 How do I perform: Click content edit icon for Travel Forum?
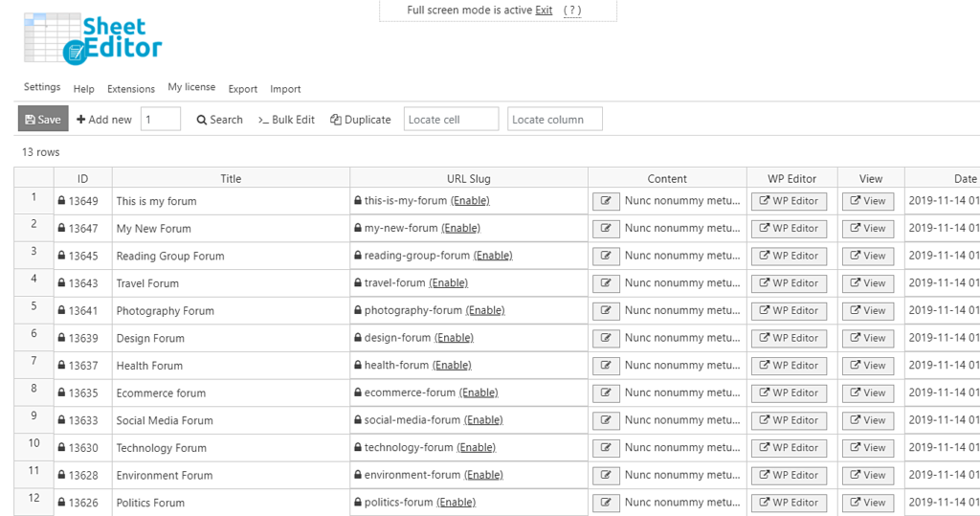pyautogui.click(x=606, y=283)
